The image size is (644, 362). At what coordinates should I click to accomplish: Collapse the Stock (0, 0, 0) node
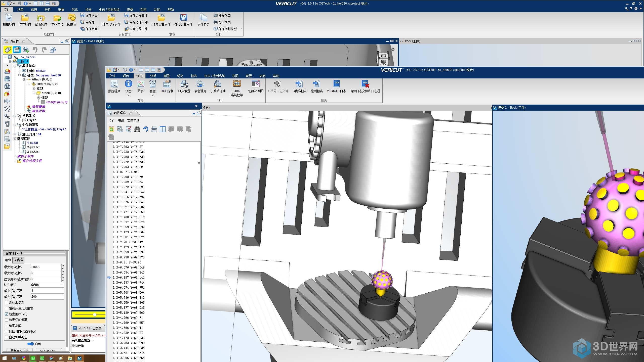34,93
